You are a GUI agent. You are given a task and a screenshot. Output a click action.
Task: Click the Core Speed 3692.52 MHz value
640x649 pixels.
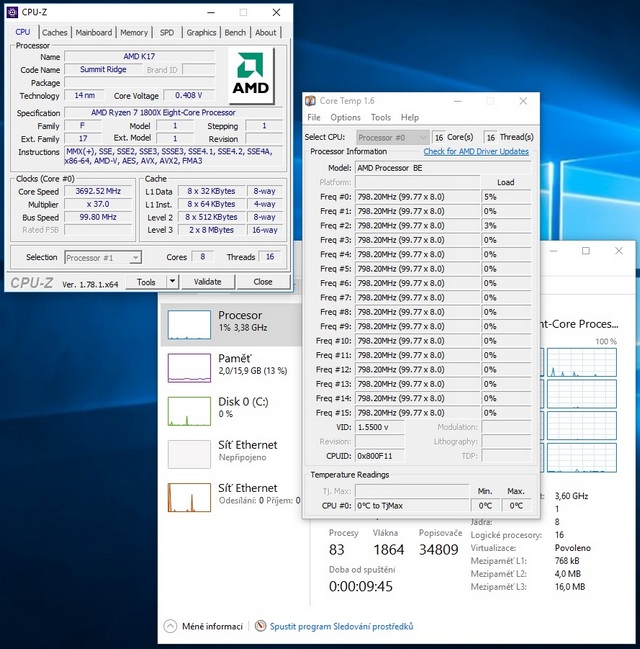[98, 191]
